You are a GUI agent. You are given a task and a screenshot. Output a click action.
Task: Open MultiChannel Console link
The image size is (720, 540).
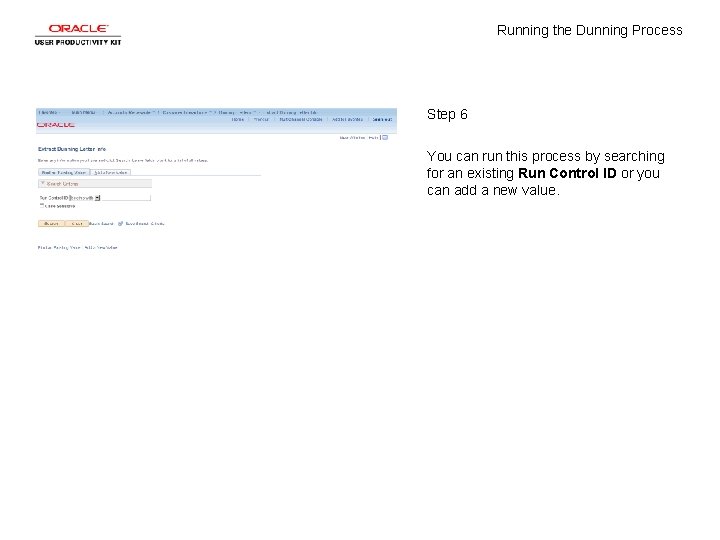(x=301, y=119)
